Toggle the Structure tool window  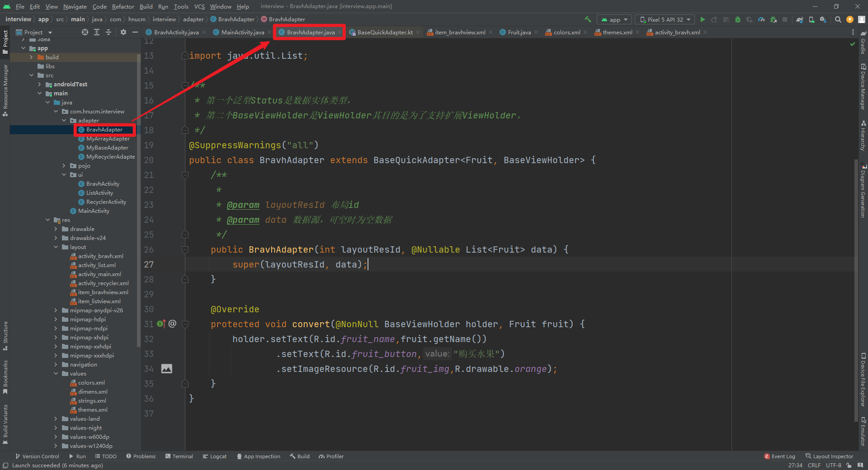pyautogui.click(x=5, y=336)
